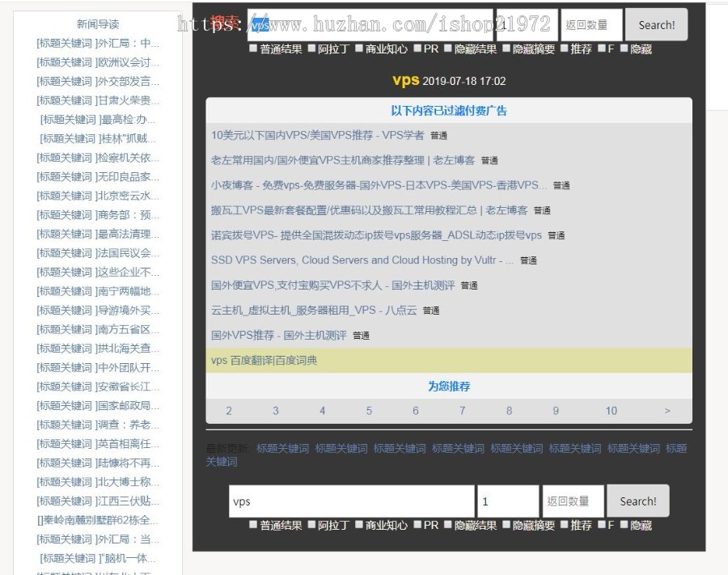Enable the 普通结果 checkbox in the top filter row

tap(252, 49)
